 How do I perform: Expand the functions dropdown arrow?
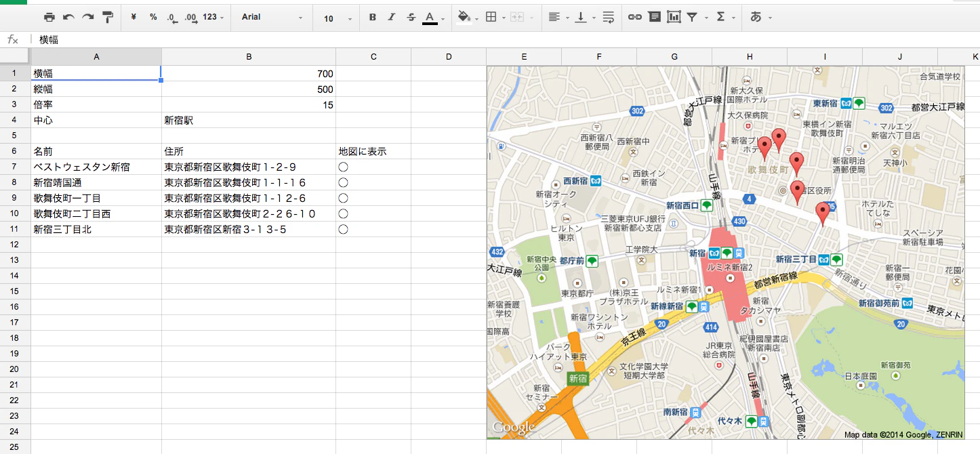[x=734, y=18]
